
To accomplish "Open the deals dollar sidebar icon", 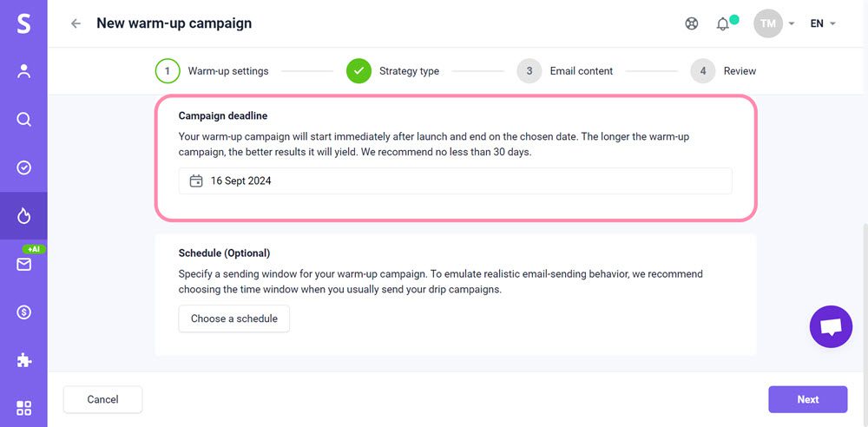I will [23, 312].
